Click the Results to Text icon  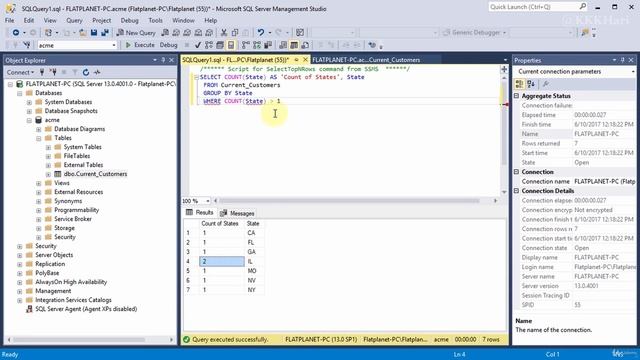click(x=282, y=45)
